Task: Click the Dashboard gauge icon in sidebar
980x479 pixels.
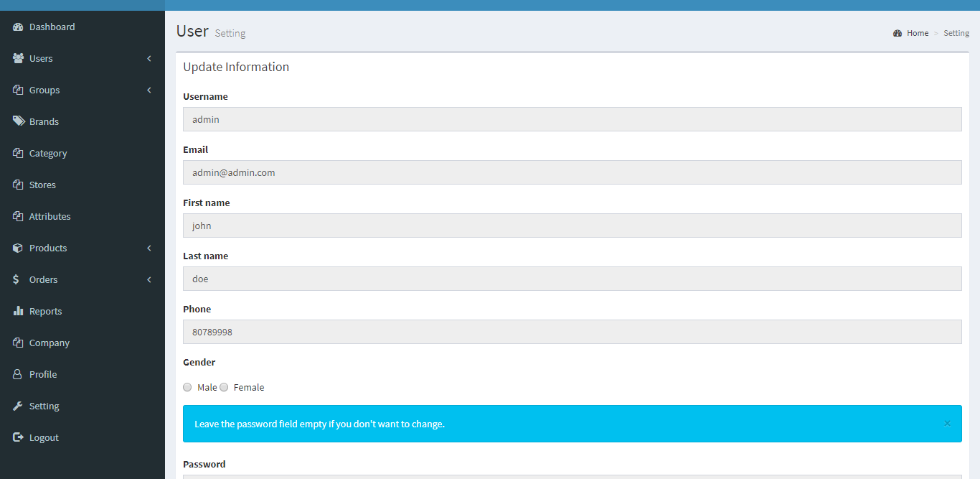Action: [18, 27]
